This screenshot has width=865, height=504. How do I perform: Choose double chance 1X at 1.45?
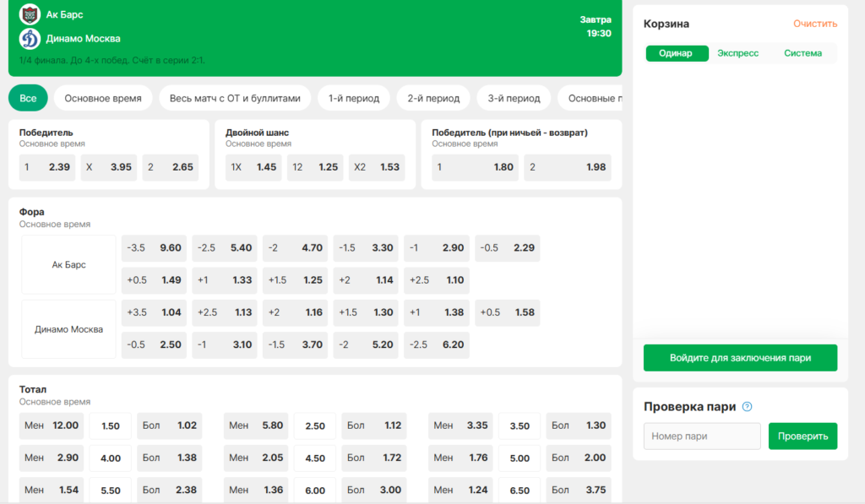(253, 167)
